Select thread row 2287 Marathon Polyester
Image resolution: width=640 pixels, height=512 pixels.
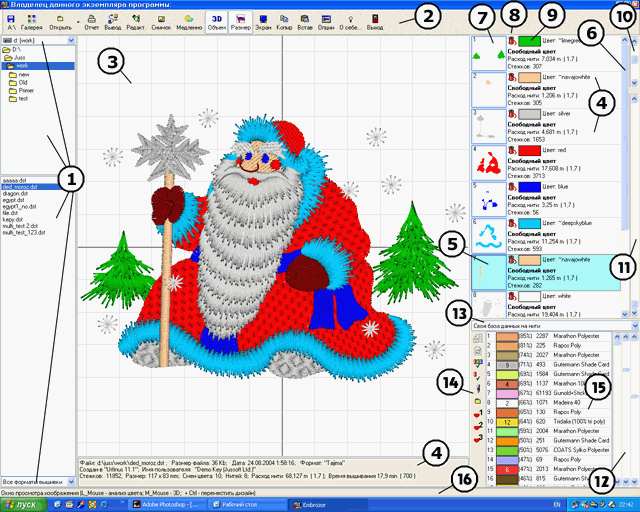pos(549,336)
